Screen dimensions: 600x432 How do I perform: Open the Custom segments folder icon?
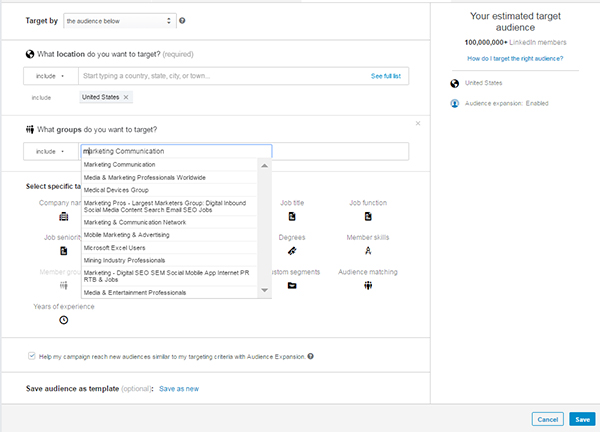(292, 285)
